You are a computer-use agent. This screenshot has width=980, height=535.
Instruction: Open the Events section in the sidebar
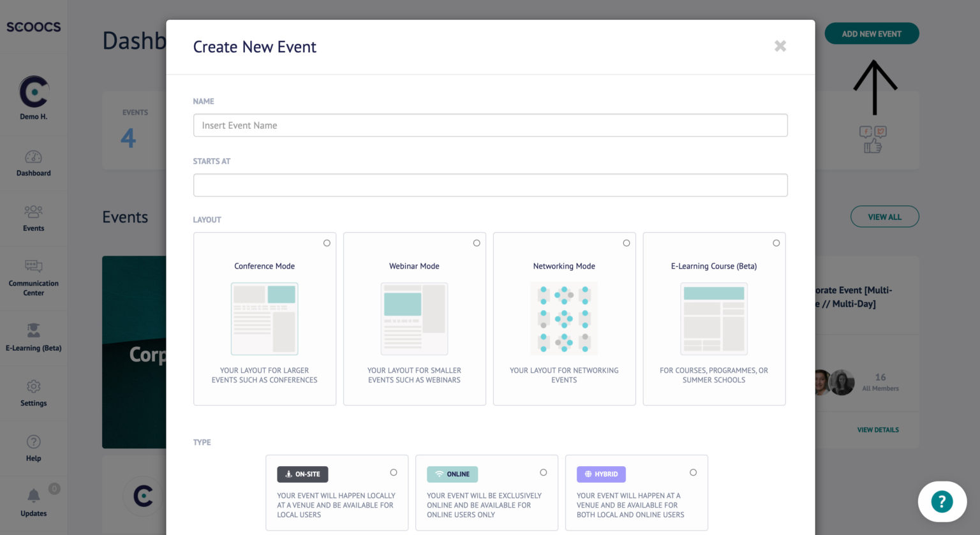(33, 218)
